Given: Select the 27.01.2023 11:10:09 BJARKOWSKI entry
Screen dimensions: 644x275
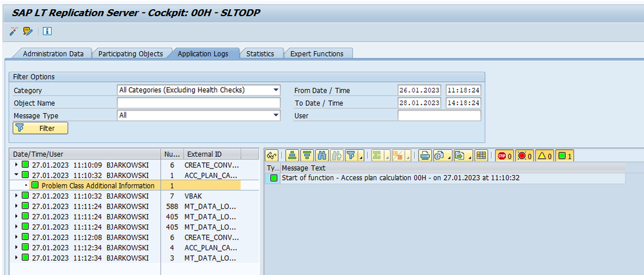Looking at the screenshot, I should (x=90, y=165).
